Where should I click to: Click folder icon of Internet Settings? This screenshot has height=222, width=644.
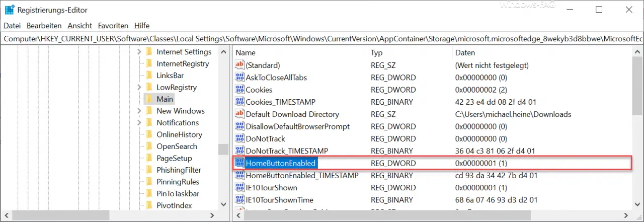[x=149, y=52]
